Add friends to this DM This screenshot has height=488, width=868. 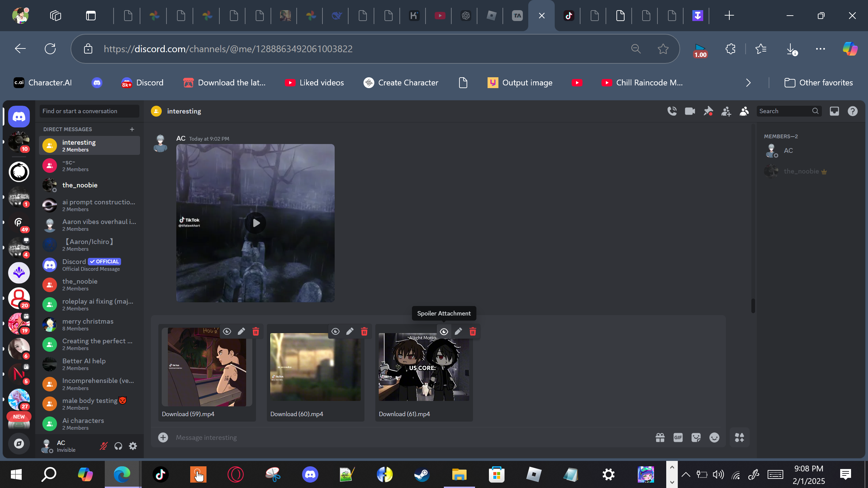pyautogui.click(x=726, y=111)
